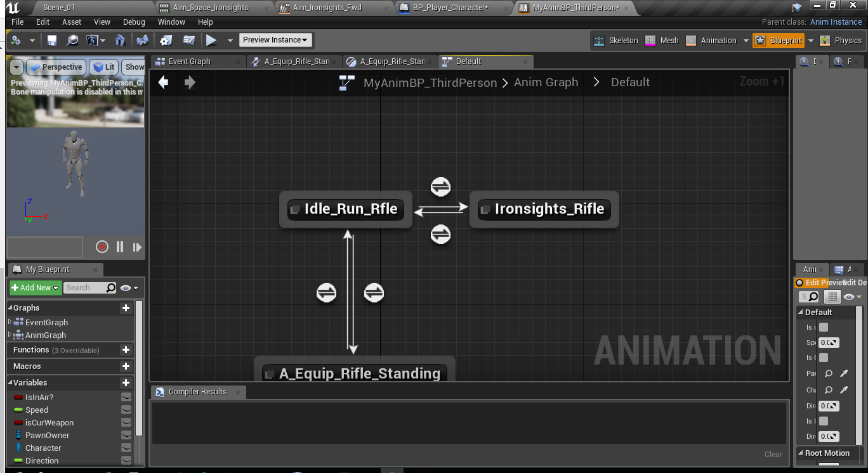Open the Play options dropdown arrow
Screen dimensions: 868x473
(x=230, y=41)
